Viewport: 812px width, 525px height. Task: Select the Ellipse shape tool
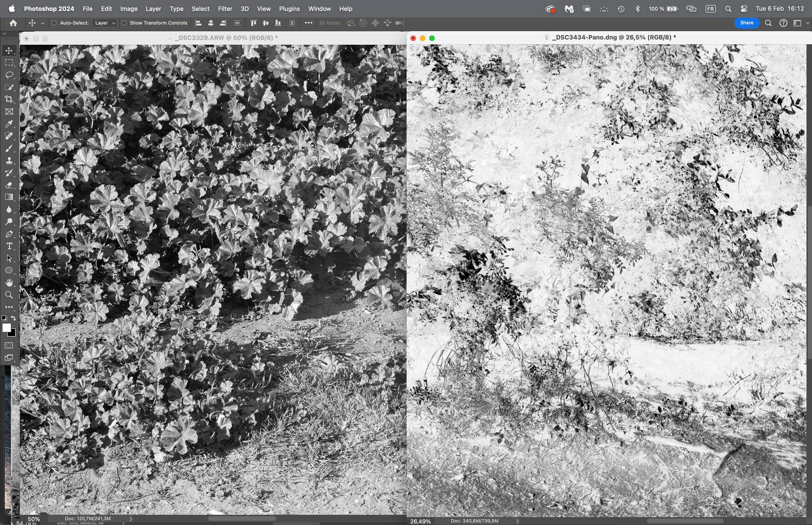9,270
